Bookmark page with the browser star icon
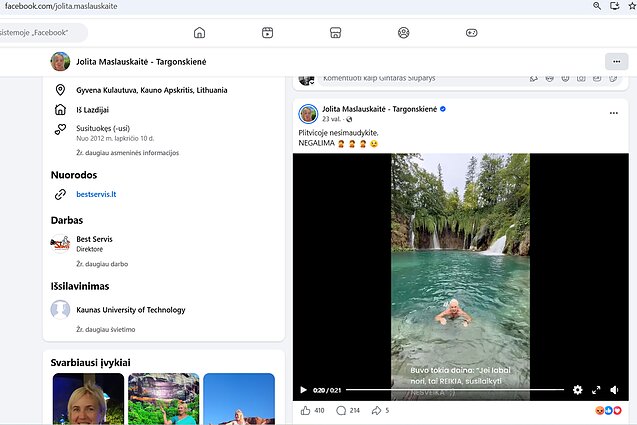637x425 pixels. pyautogui.click(x=633, y=6)
